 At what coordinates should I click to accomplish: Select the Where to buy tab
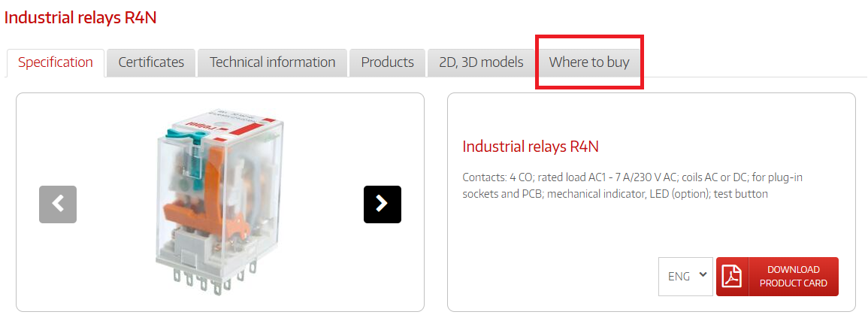(589, 62)
